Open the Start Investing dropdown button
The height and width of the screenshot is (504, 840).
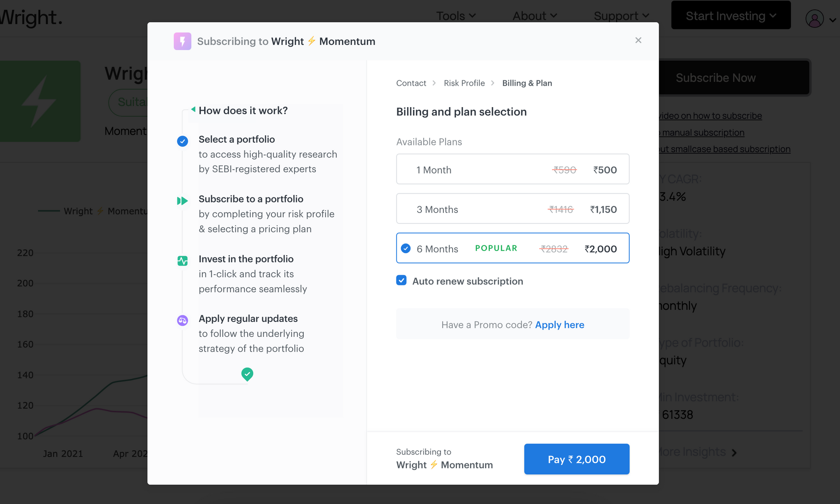pyautogui.click(x=731, y=15)
